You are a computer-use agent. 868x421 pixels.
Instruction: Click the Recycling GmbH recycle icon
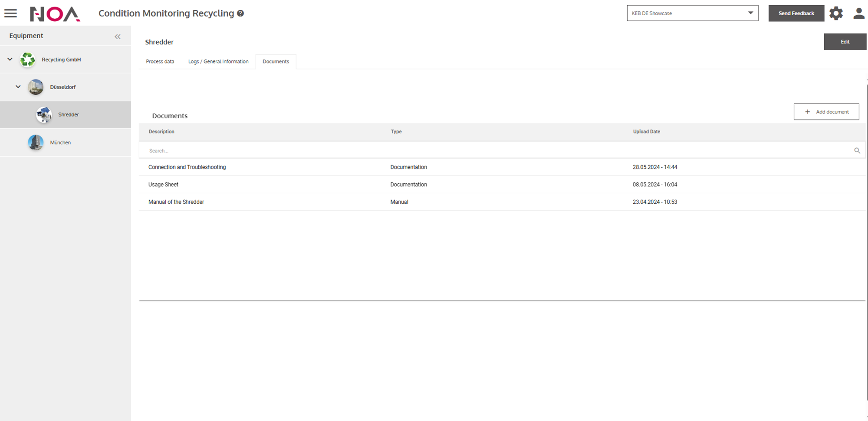tap(28, 60)
